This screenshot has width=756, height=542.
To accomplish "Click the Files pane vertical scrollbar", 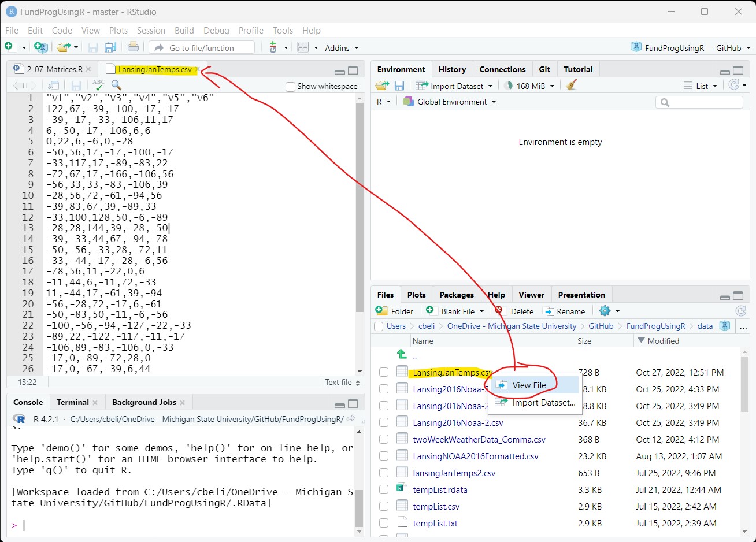I will pos(744,384).
